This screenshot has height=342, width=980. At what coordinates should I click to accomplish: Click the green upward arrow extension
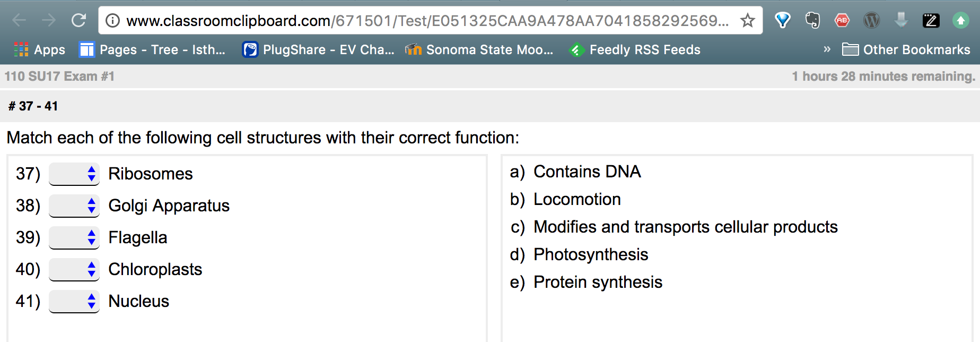point(960,21)
